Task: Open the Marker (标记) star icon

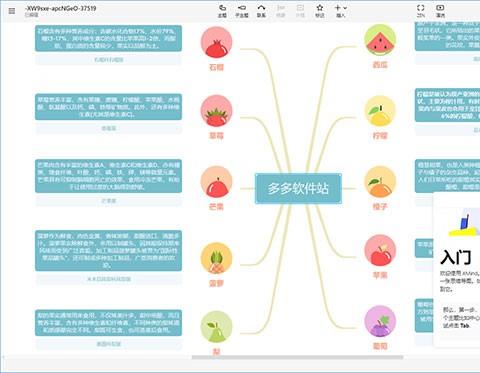Action: (320, 11)
